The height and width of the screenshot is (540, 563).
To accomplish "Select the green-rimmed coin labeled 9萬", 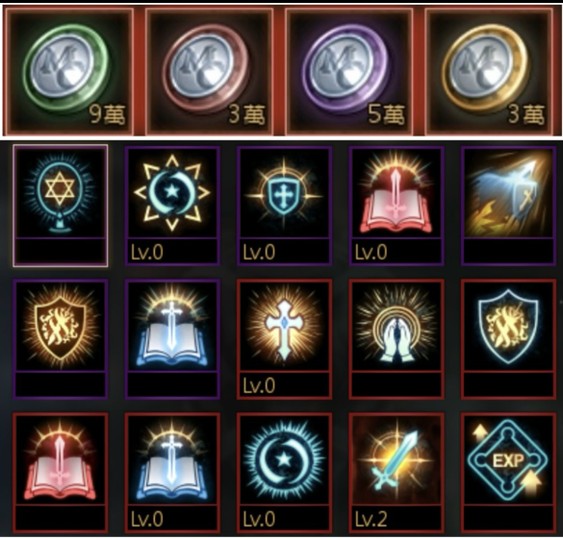I will pyautogui.click(x=69, y=71).
